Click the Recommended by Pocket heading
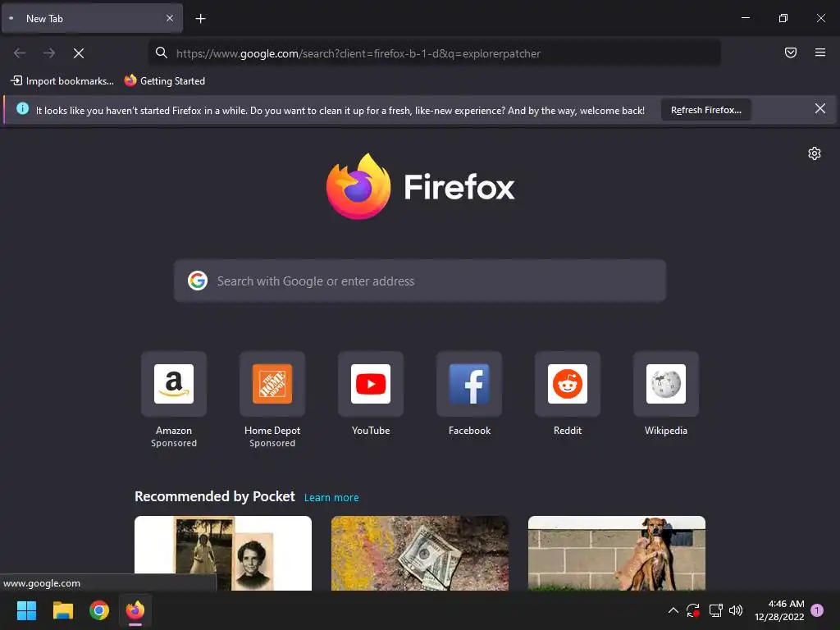Image resolution: width=840 pixels, height=630 pixels. 215,496
